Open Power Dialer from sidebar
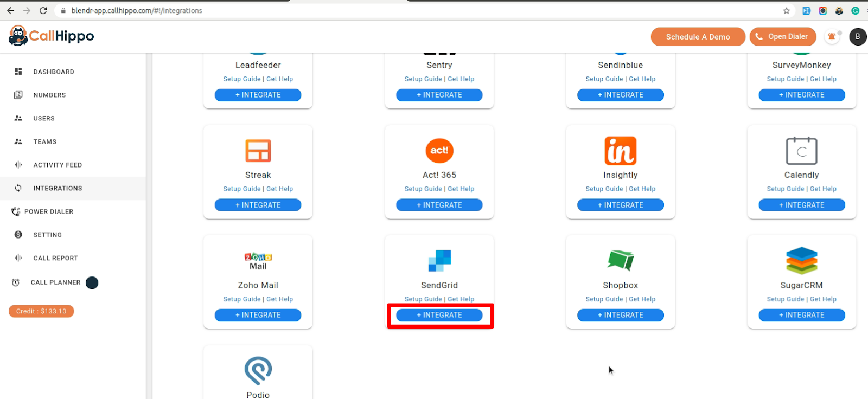The width and height of the screenshot is (868, 399). point(49,211)
